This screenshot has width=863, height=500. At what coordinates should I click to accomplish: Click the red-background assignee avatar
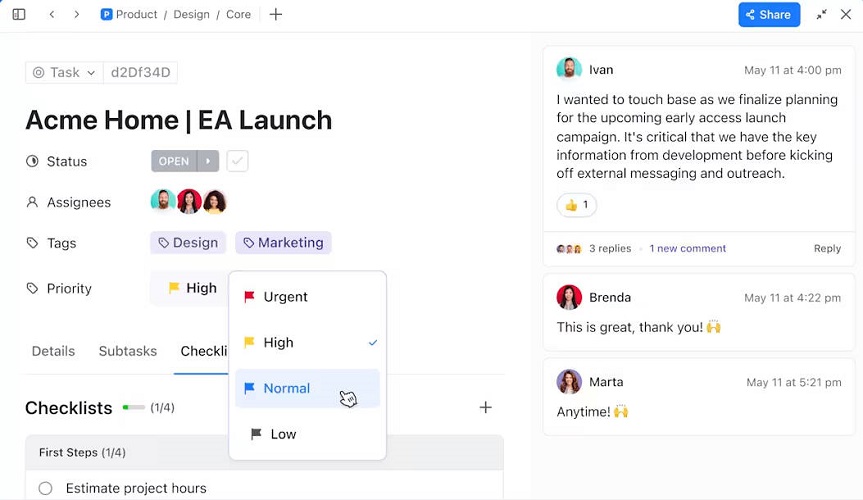(189, 202)
